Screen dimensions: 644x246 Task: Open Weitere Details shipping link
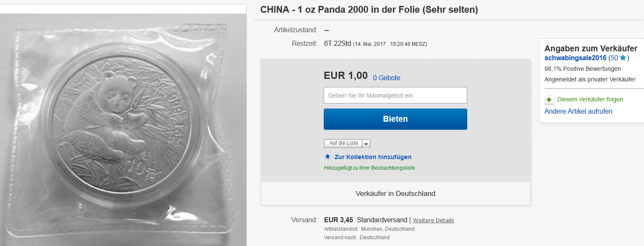(x=433, y=220)
